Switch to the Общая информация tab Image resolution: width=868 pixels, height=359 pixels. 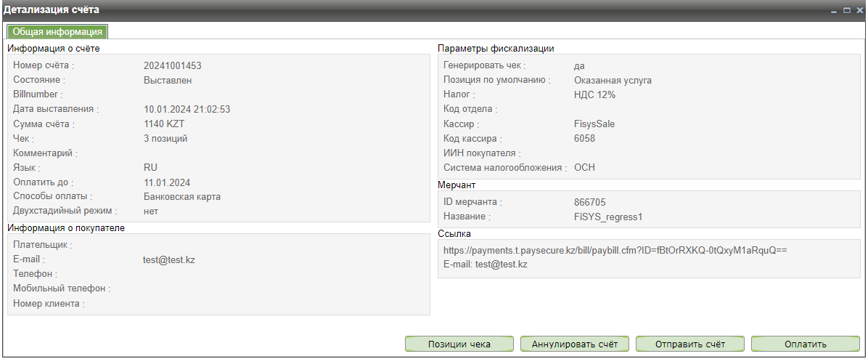pos(57,32)
